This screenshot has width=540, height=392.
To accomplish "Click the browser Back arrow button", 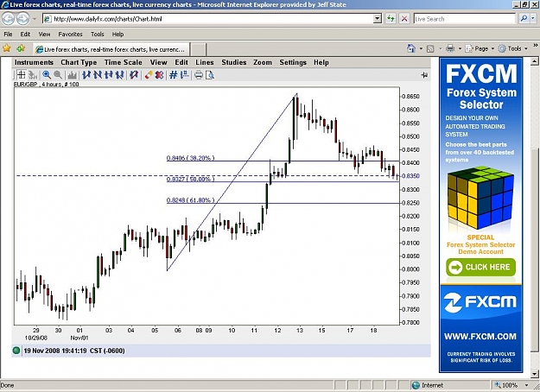I will [x=9, y=19].
